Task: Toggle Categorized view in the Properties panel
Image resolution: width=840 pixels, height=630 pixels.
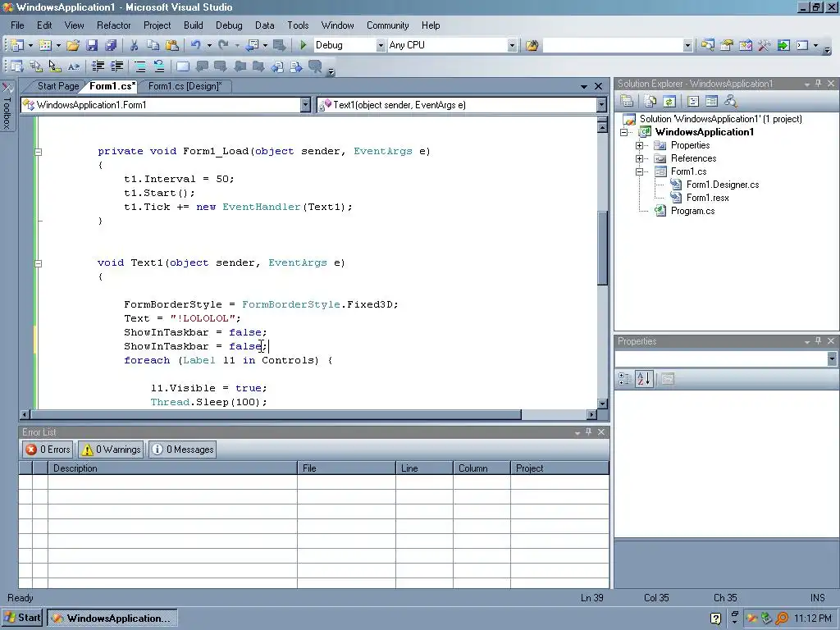Action: click(624, 379)
